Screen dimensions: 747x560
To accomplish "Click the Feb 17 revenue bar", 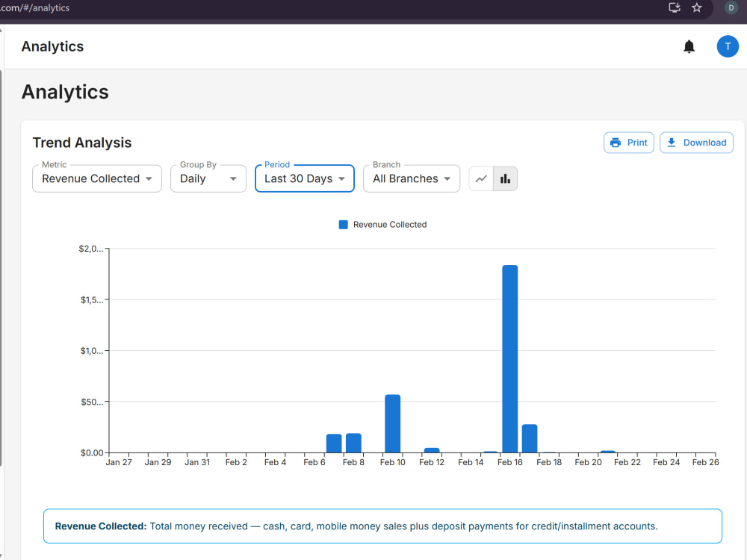I will (530, 438).
